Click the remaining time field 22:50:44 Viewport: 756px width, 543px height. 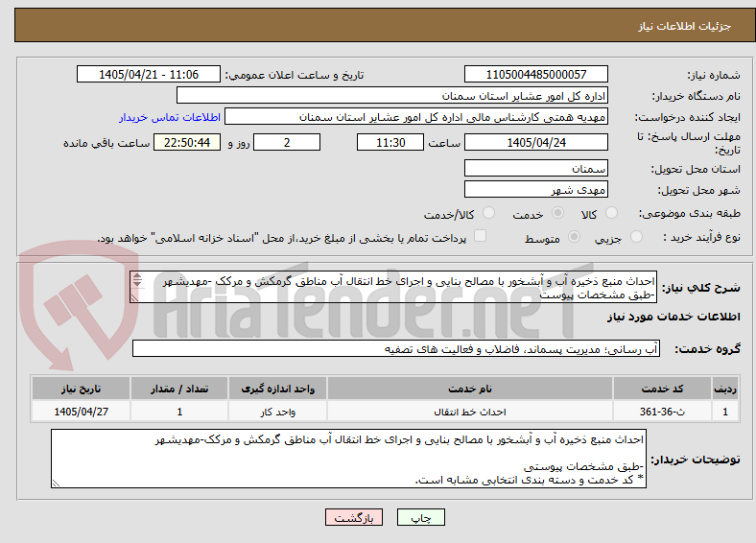pyautogui.click(x=187, y=142)
